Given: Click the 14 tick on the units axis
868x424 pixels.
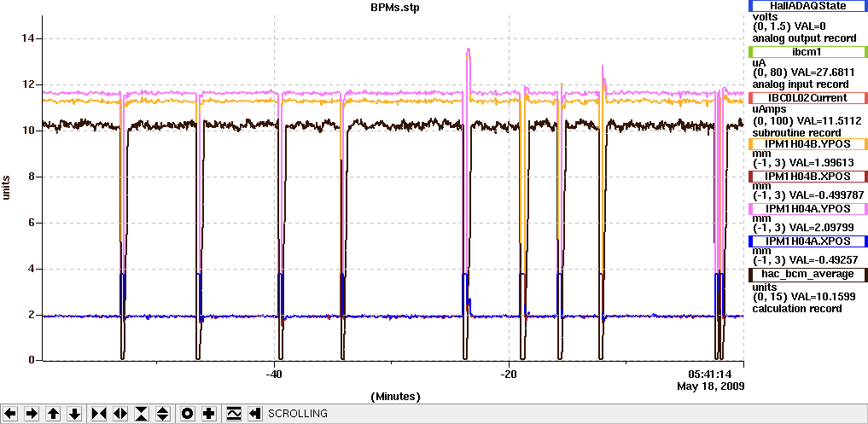Looking at the screenshot, I should tap(29, 38).
